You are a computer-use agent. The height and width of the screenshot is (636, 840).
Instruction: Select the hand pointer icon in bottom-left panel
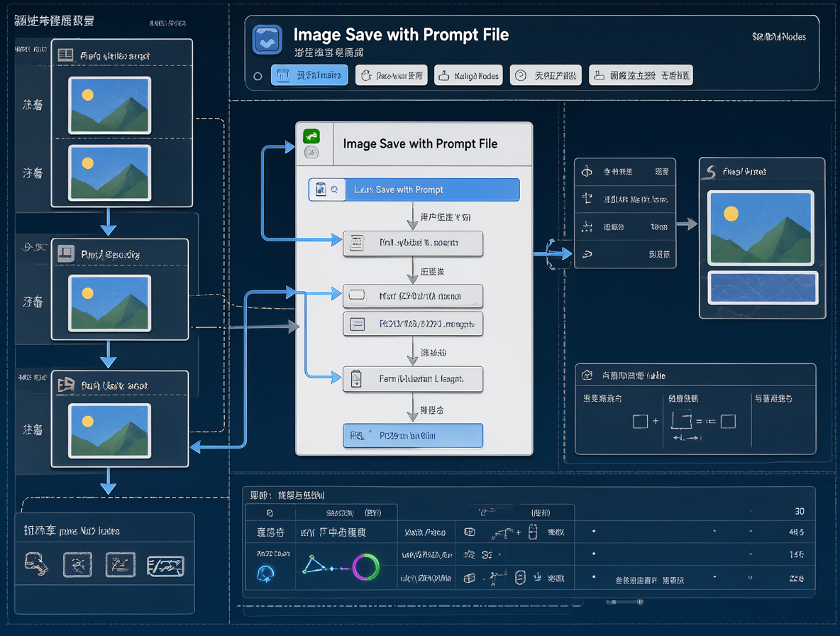pos(36,564)
